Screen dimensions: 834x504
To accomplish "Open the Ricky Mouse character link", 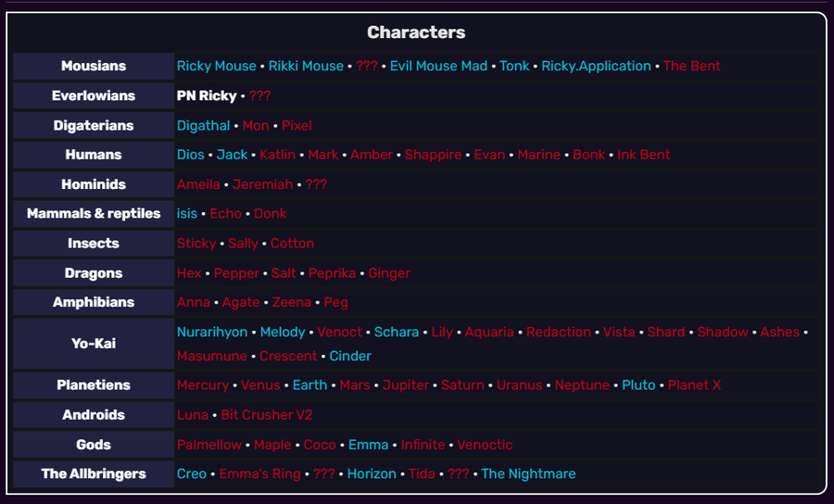I will click(217, 66).
